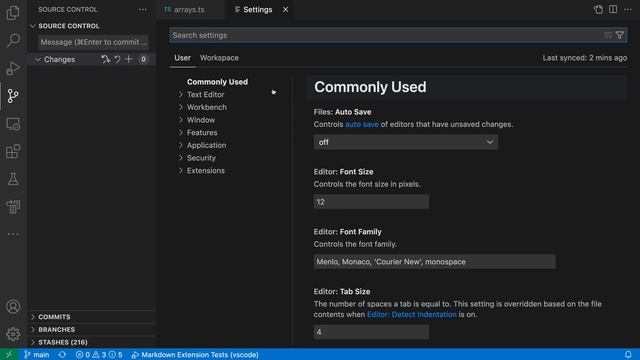The width and height of the screenshot is (640, 360).
Task: Edit Font Size field value 12
Action: [371, 202]
